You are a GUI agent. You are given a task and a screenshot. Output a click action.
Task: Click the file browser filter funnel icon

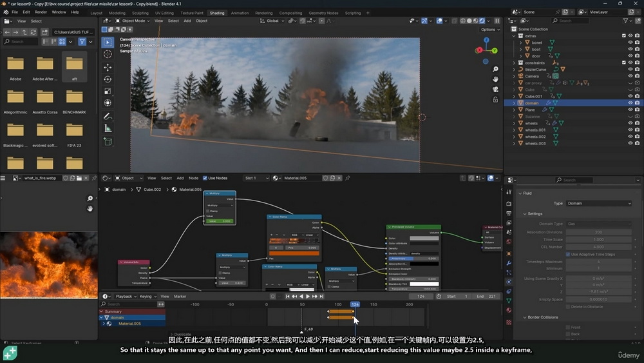point(82,41)
